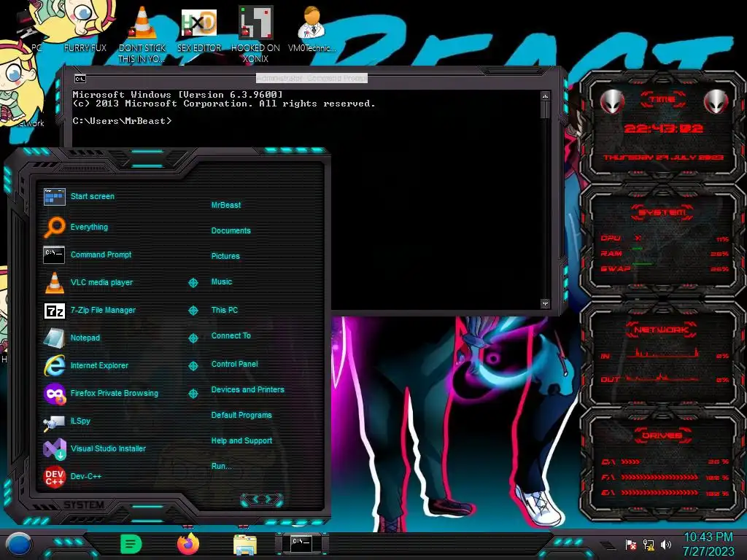Image resolution: width=747 pixels, height=560 pixels.
Task: Open the Visual Studio Installer icon
Action: (54, 448)
